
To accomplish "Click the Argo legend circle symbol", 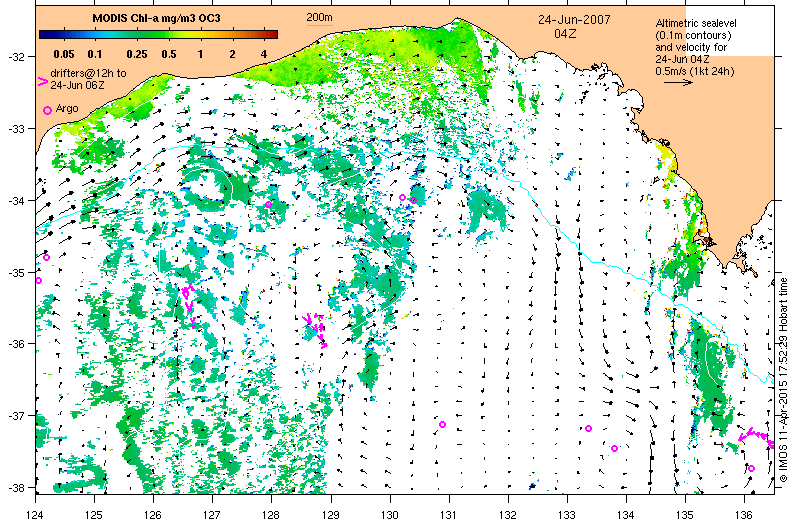I will click(x=47, y=110).
